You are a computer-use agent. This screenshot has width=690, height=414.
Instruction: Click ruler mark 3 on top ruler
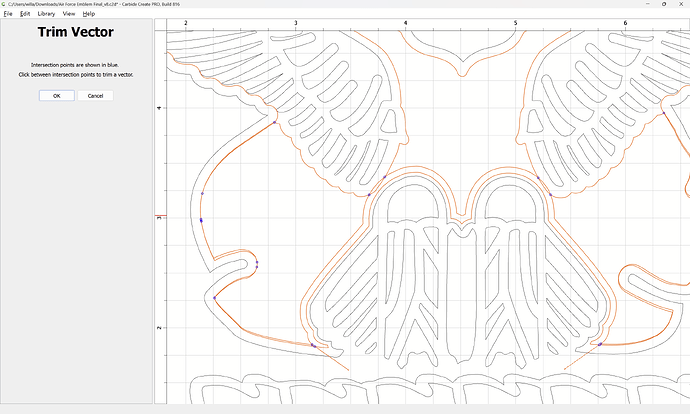(x=296, y=23)
